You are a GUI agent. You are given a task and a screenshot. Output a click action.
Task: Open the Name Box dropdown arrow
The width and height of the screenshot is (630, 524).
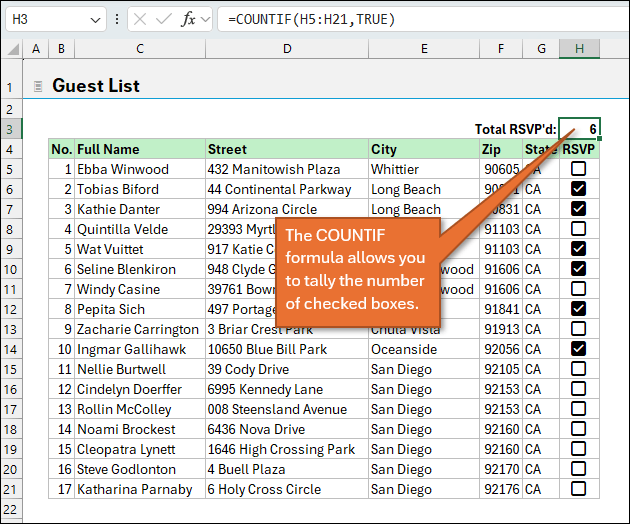(95, 19)
